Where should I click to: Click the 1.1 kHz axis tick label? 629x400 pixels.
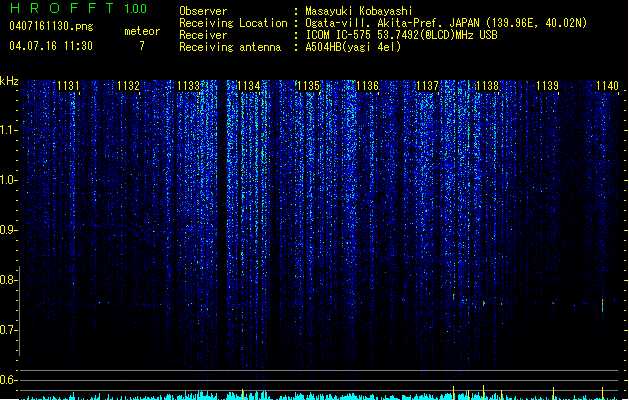(9, 131)
